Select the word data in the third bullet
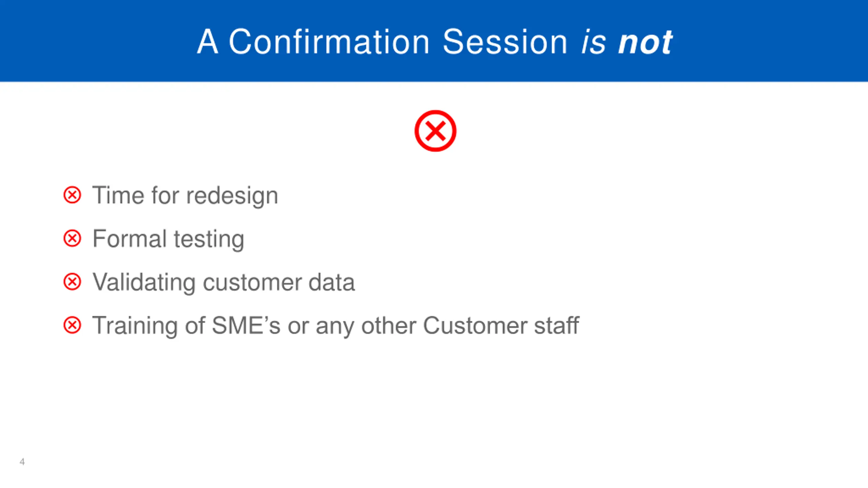868x488 pixels. [x=331, y=282]
